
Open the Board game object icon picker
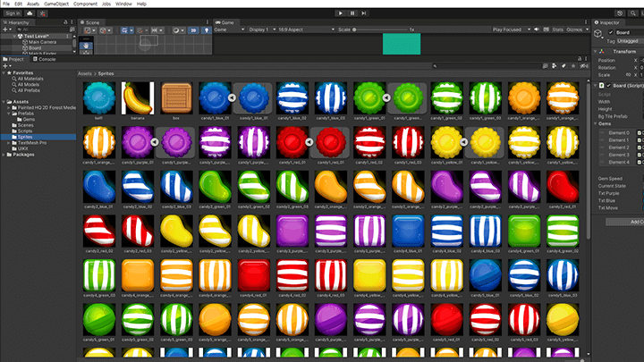pyautogui.click(x=598, y=34)
